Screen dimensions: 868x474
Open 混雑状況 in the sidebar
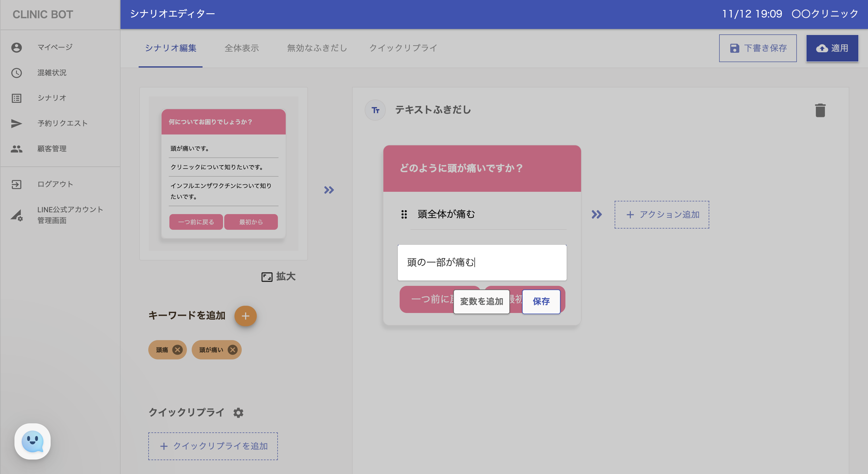click(52, 72)
